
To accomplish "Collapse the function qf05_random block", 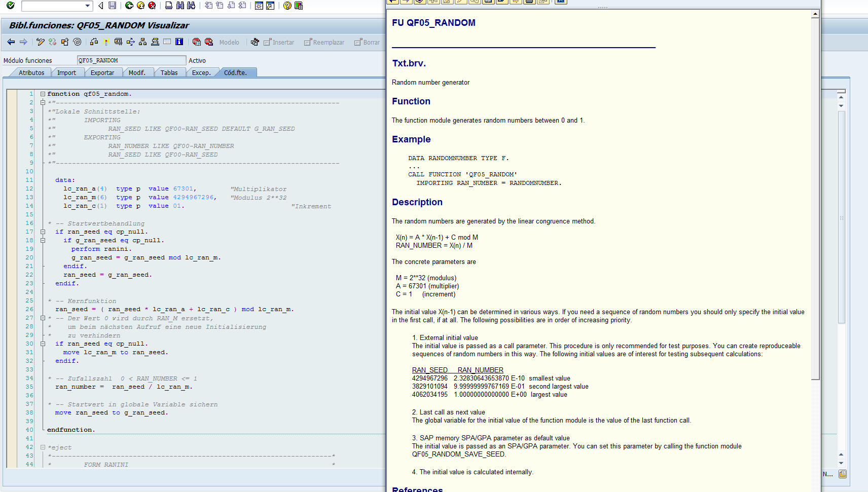I will click(43, 94).
